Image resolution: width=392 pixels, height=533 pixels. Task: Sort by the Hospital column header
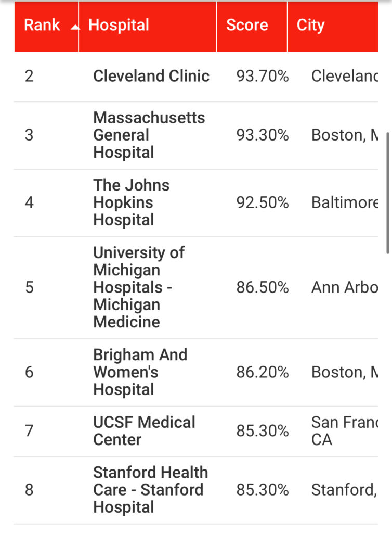119,25
